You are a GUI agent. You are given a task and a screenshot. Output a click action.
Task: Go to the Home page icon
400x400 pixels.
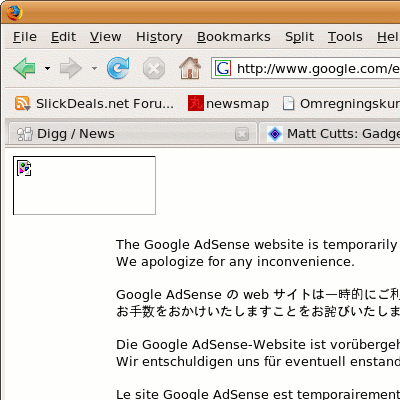pos(190,68)
